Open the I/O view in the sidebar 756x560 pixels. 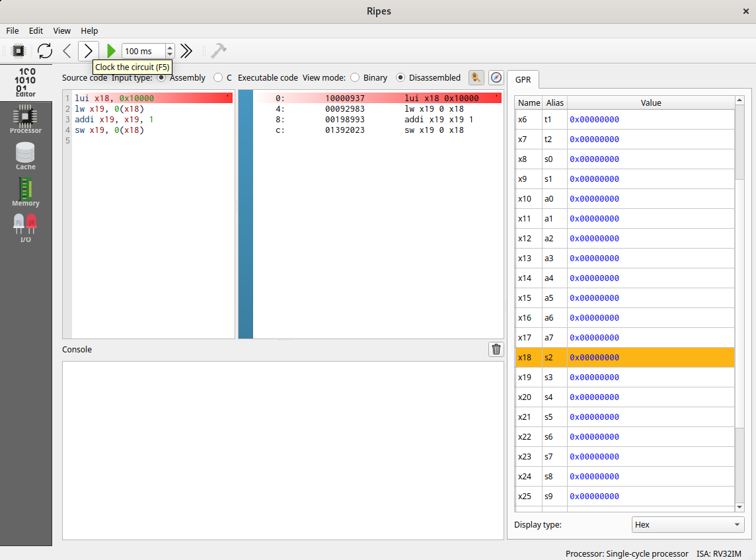click(x=26, y=228)
